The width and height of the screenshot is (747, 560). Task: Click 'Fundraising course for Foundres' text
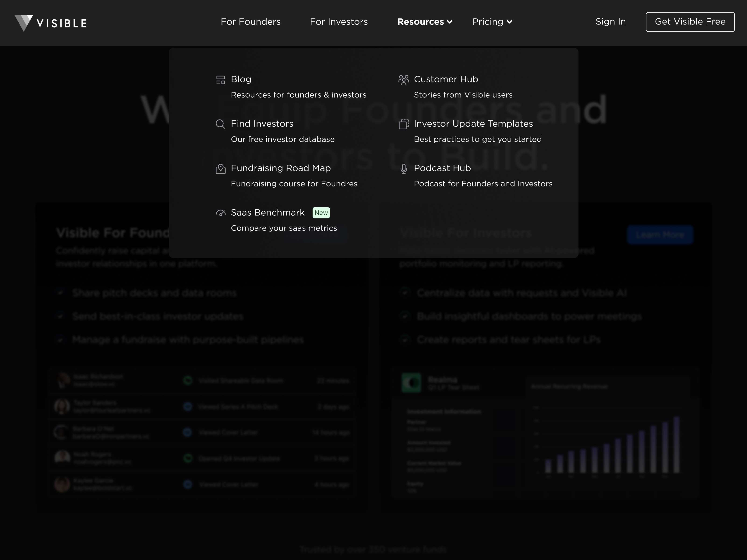[294, 184]
